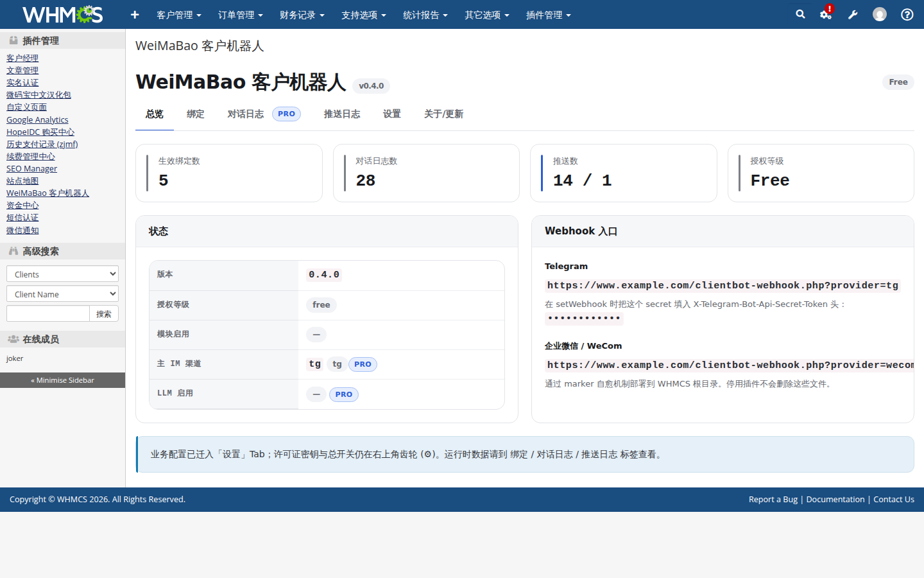Click the 授权等级 stat card
This screenshot has height=578, width=924.
point(821,173)
